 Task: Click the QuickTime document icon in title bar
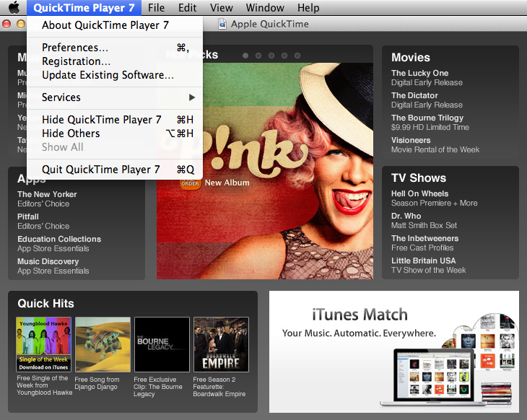tap(222, 25)
